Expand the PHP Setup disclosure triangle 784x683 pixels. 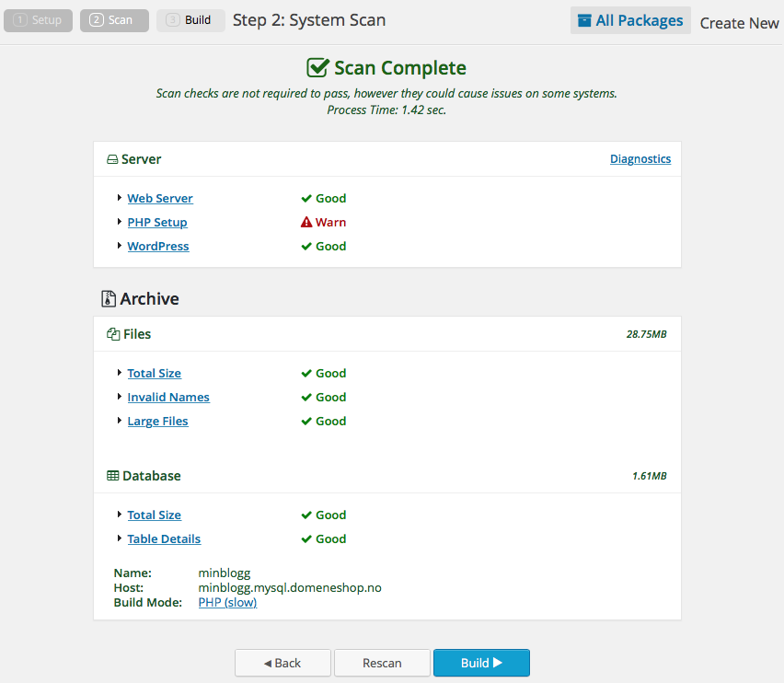119,222
